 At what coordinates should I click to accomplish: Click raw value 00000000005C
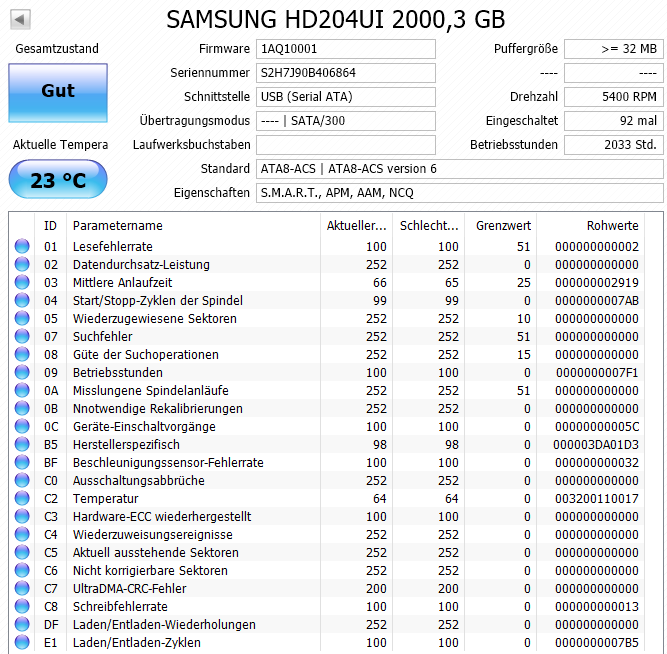597,426
